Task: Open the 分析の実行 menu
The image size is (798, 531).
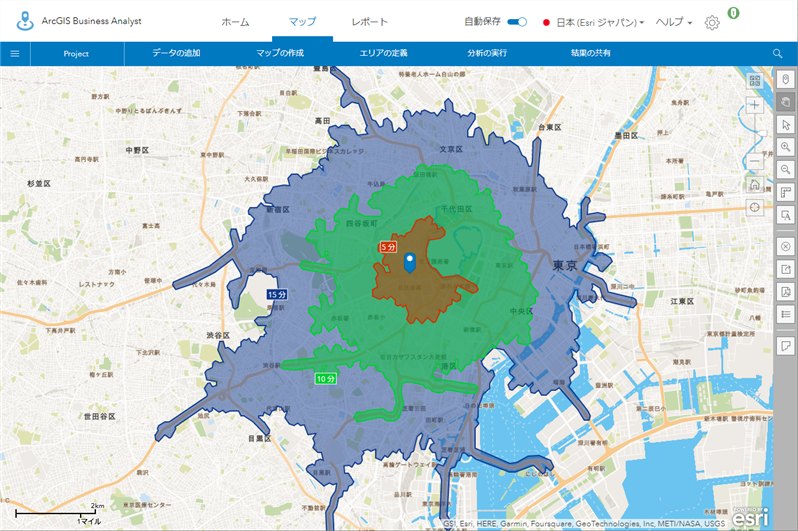Action: click(x=486, y=53)
